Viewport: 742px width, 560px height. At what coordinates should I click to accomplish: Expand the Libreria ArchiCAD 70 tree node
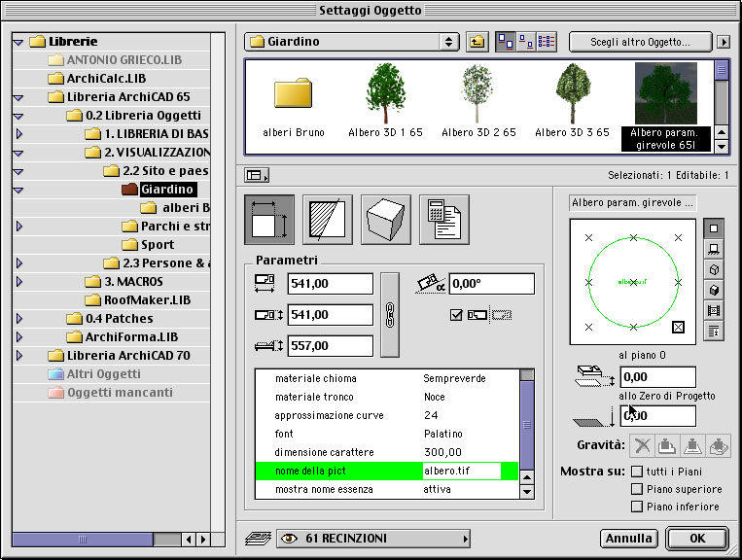point(18,356)
